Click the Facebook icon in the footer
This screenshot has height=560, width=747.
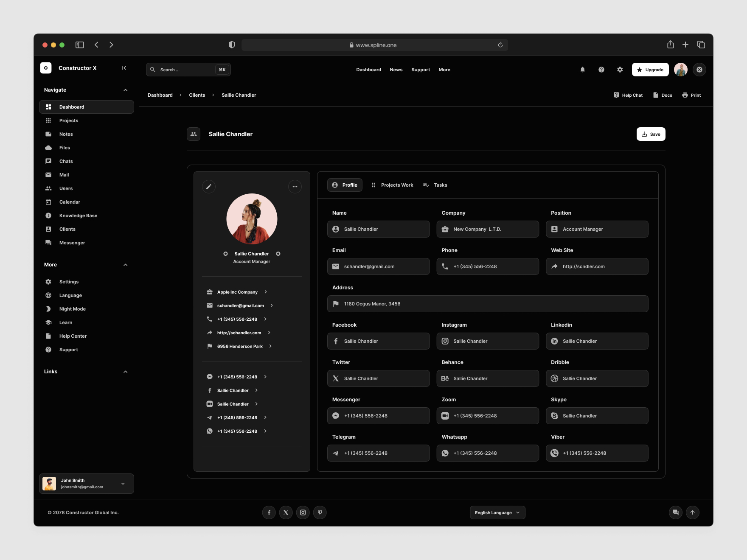click(269, 512)
